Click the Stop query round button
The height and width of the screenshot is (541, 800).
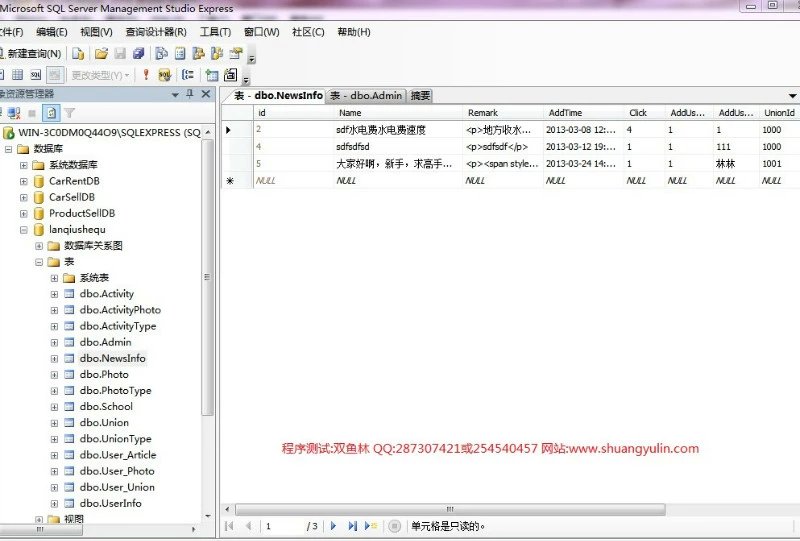[x=394, y=526]
